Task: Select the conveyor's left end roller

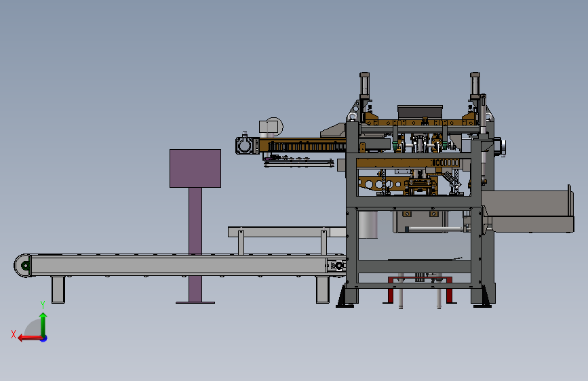Action: click(22, 266)
